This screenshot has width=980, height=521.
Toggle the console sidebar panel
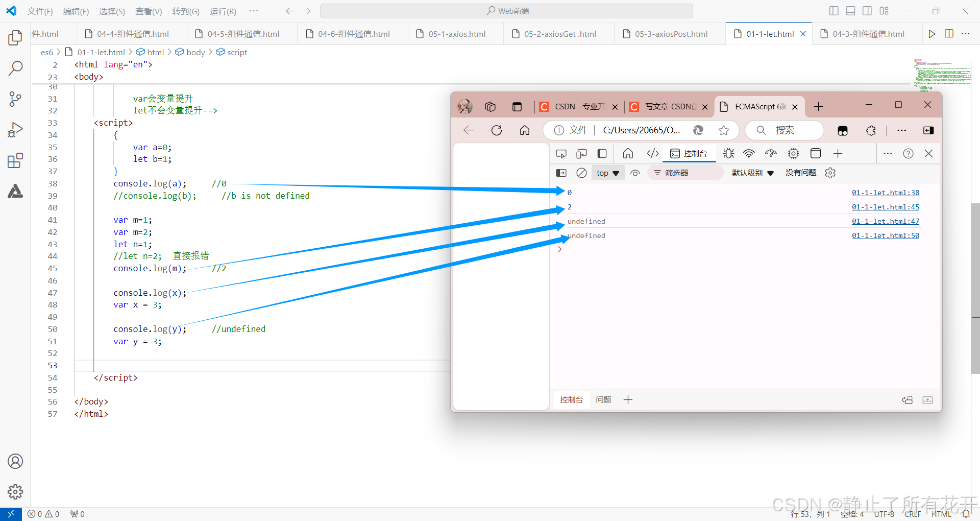pos(561,173)
